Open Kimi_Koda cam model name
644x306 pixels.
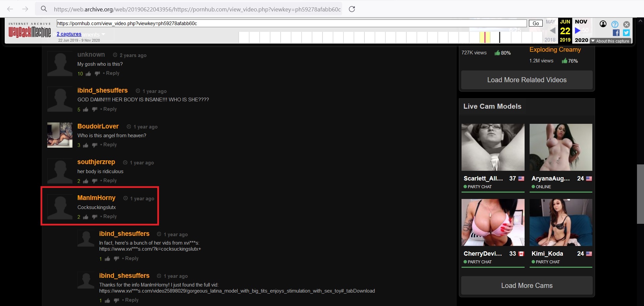pyautogui.click(x=547, y=254)
